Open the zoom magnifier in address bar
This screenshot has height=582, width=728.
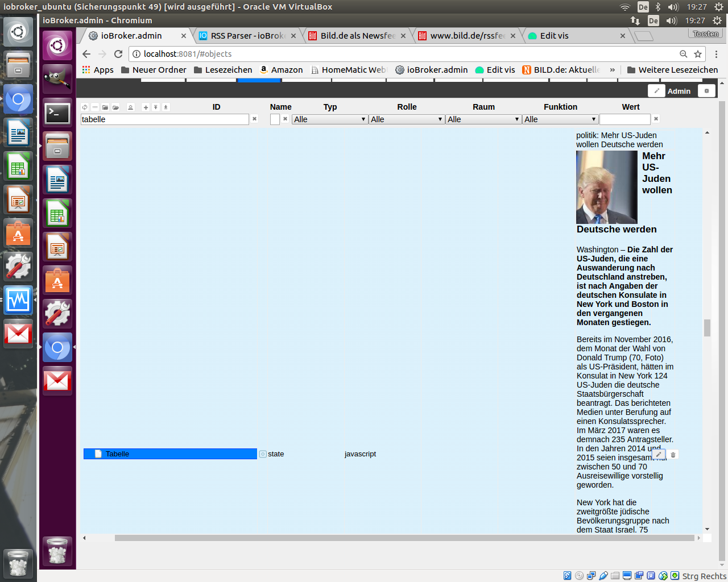coord(683,54)
